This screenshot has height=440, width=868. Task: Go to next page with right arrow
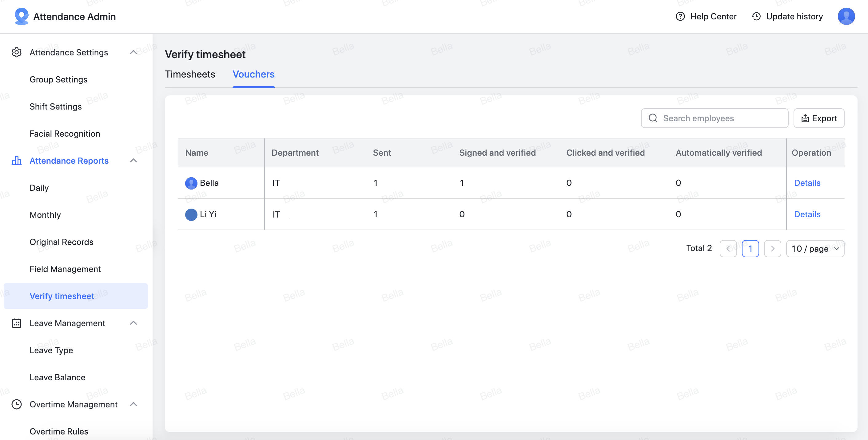(772, 249)
